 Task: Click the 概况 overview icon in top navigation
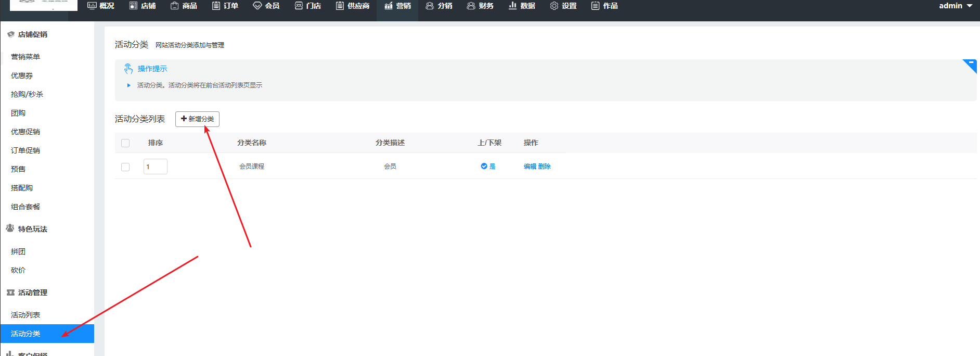click(92, 6)
